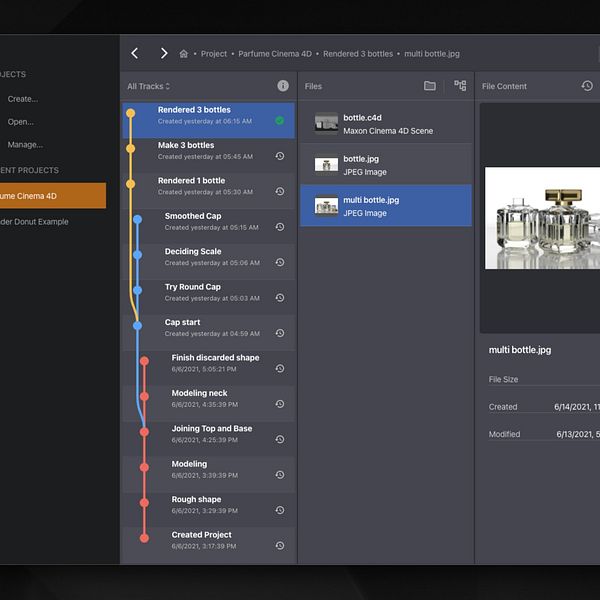Select multi bottle.jpg in the Files list

pos(386,206)
